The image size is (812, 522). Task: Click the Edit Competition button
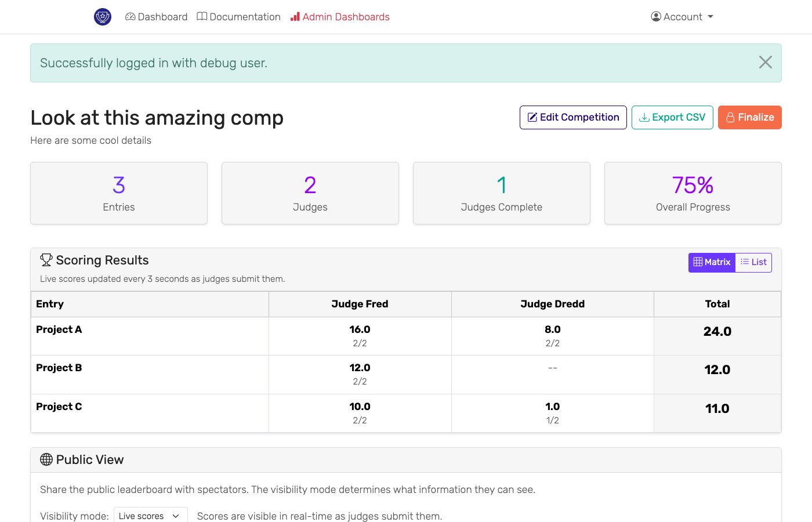click(572, 117)
